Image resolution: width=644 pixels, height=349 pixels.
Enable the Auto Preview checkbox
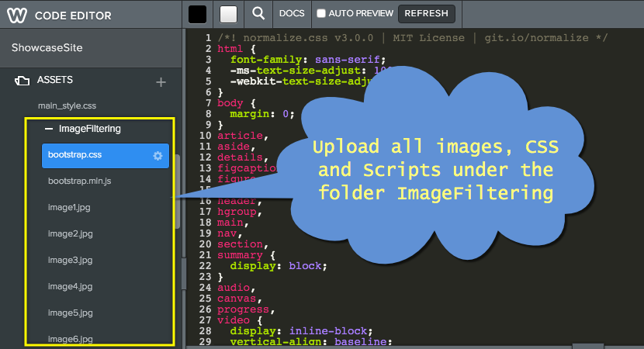[x=322, y=14]
